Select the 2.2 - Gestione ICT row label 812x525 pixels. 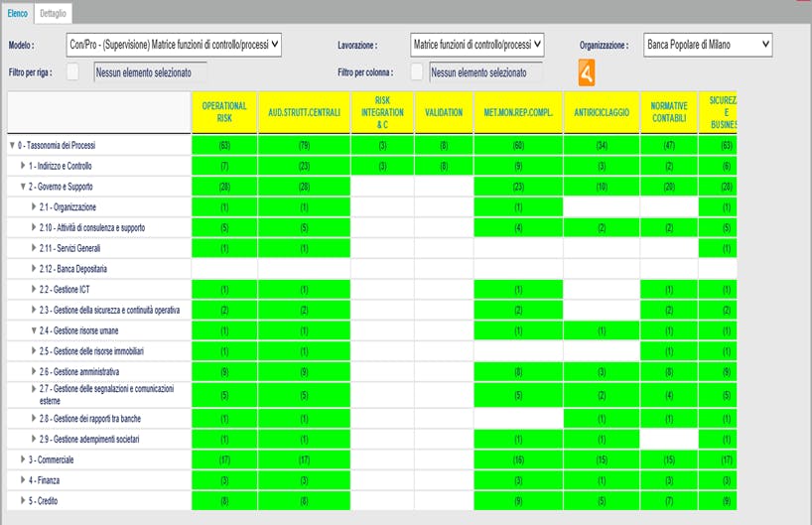[x=65, y=290]
